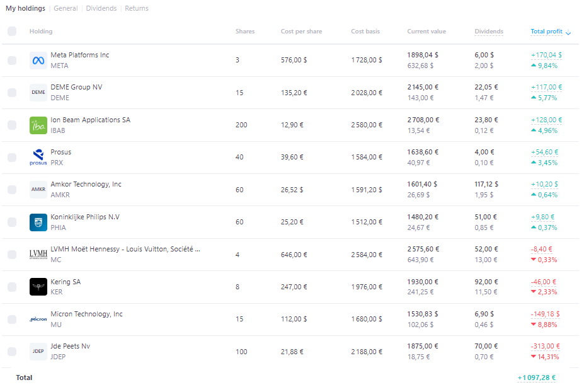
Task: Check the Koninklijke Philips row checkbox
Action: (12, 222)
